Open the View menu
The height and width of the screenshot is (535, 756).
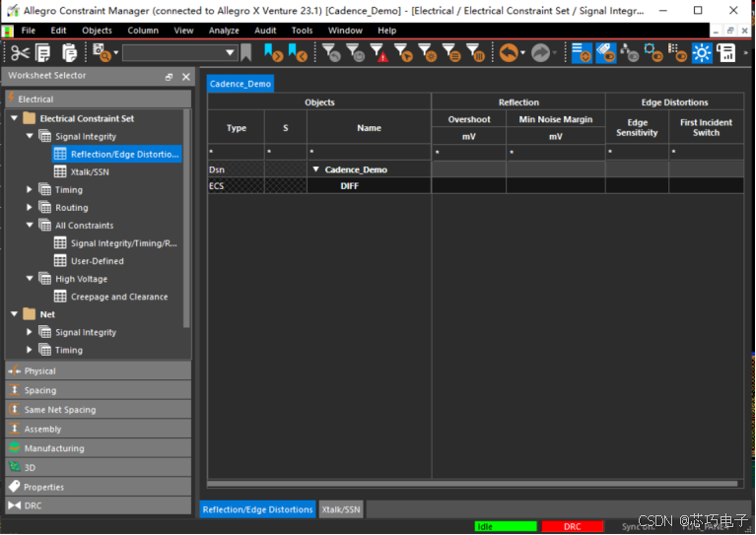coord(183,31)
